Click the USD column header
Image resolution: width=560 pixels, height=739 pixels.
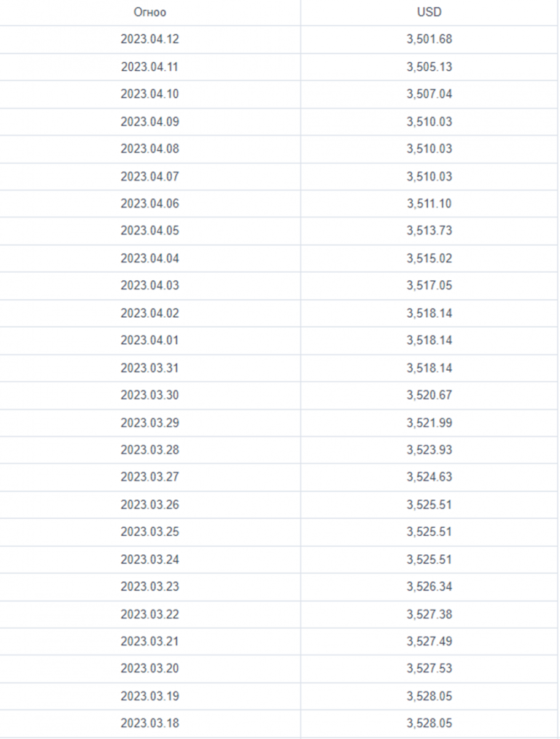(429, 12)
